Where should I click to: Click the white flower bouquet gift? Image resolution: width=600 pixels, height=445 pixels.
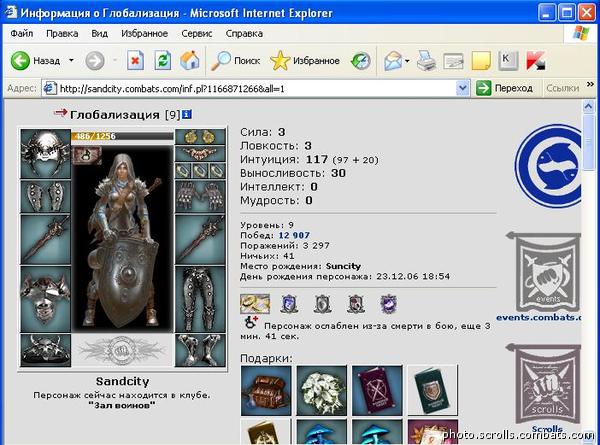pyautogui.click(x=321, y=390)
